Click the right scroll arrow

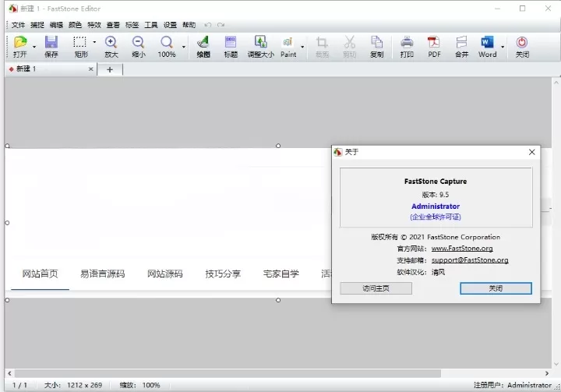(547, 373)
